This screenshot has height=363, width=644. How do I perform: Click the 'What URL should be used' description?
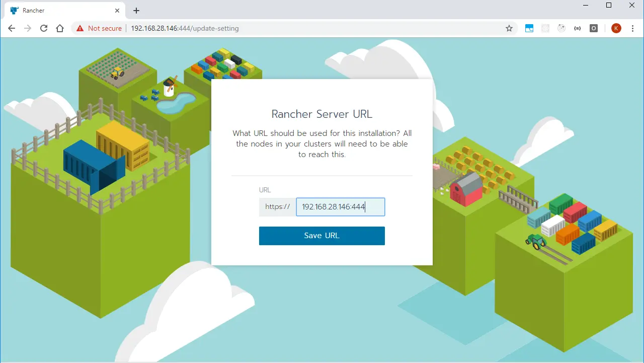(x=322, y=144)
